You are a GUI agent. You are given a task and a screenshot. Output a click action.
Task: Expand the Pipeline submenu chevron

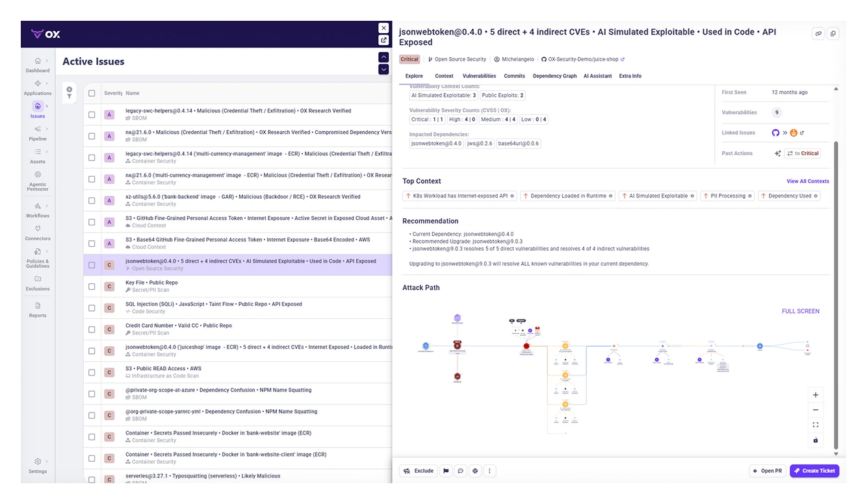pos(47,129)
